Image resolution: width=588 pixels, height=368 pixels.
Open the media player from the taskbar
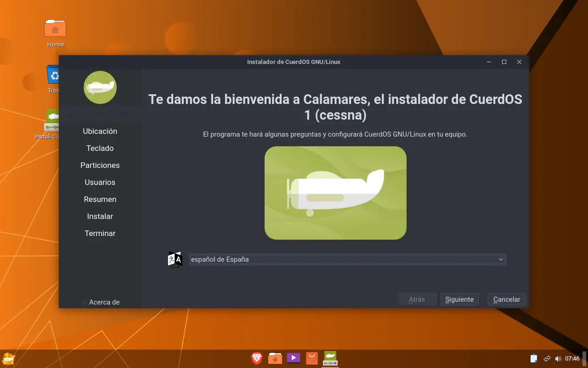coord(293,358)
